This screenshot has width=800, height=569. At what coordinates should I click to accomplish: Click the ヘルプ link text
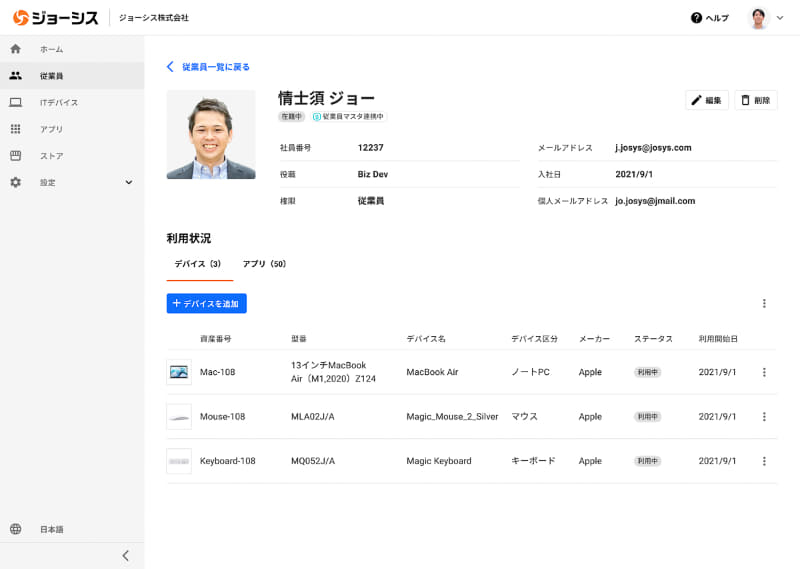point(717,18)
